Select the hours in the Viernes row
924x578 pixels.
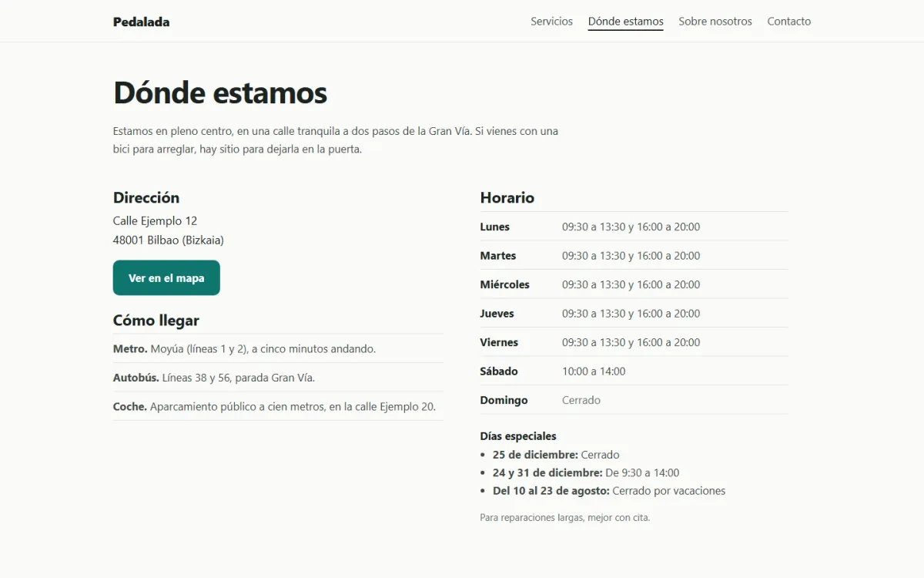[631, 342]
